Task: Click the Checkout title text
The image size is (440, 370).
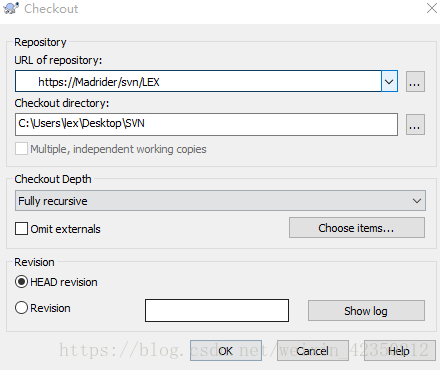Action: pos(51,9)
